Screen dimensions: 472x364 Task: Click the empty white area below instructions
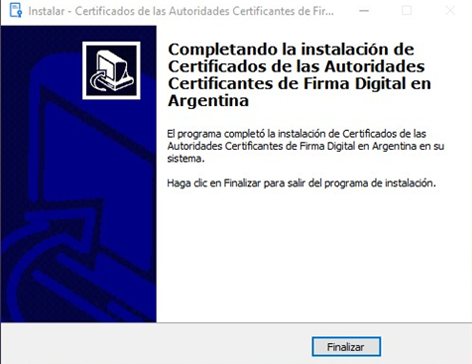pyautogui.click(x=313, y=257)
